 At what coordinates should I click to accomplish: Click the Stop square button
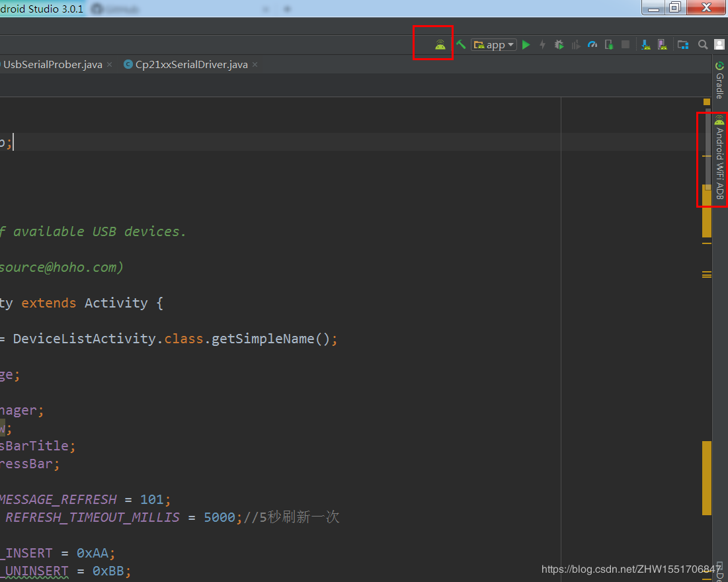tap(626, 44)
